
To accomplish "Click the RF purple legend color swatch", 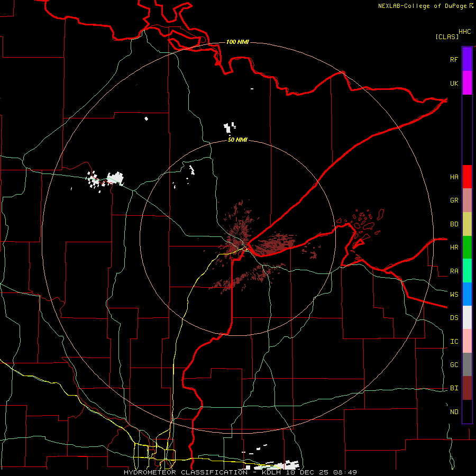I will (x=467, y=59).
